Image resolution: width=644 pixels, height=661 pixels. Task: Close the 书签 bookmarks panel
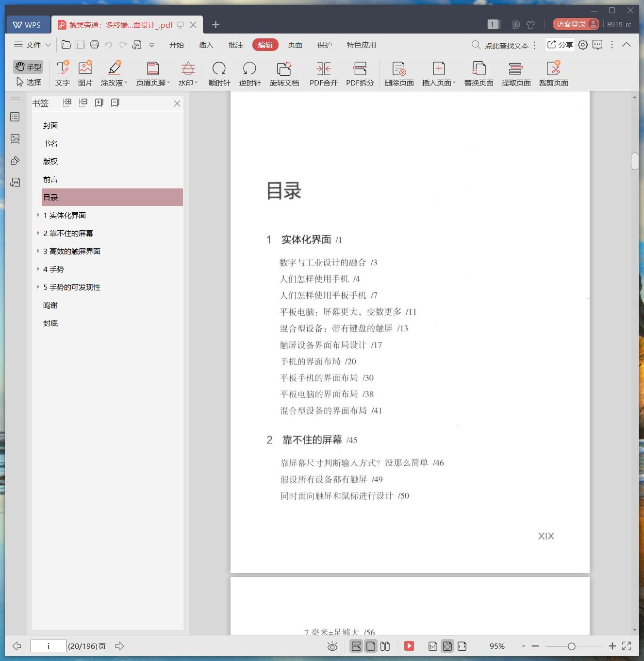(177, 103)
